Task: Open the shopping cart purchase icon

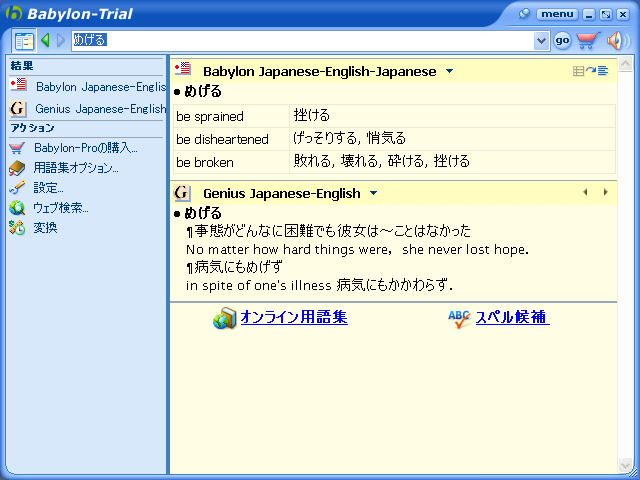Action: (587, 40)
